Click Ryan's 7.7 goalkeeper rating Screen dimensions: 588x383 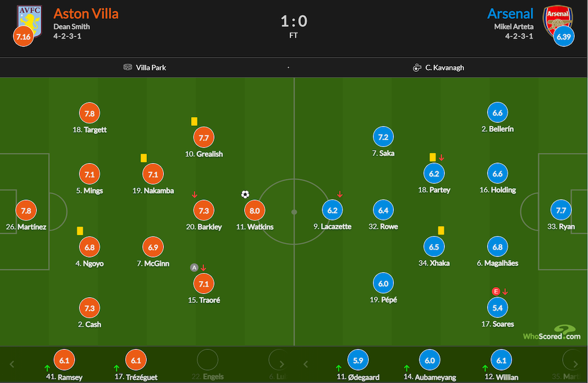(561, 210)
